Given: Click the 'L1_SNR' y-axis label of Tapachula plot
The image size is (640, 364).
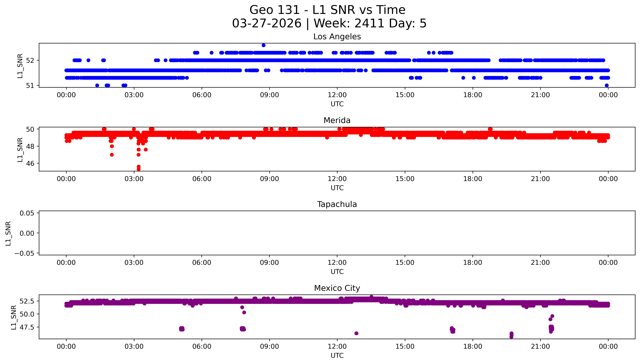Looking at the screenshot, I should [8, 233].
